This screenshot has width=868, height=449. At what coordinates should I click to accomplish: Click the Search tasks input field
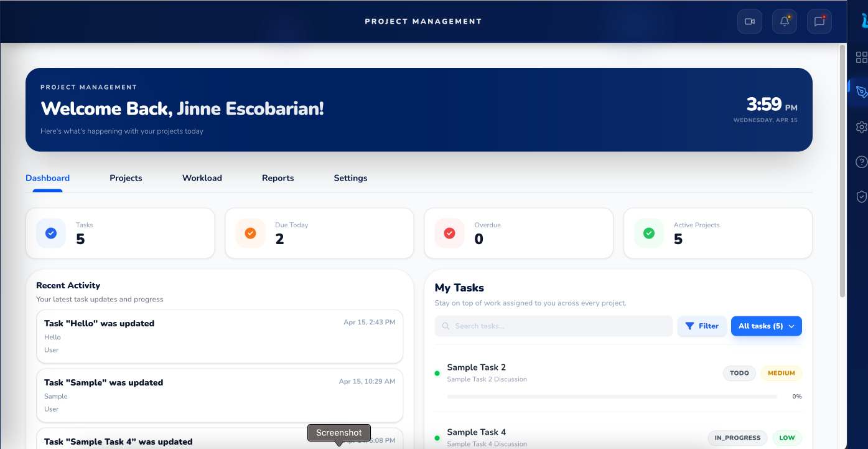(553, 326)
